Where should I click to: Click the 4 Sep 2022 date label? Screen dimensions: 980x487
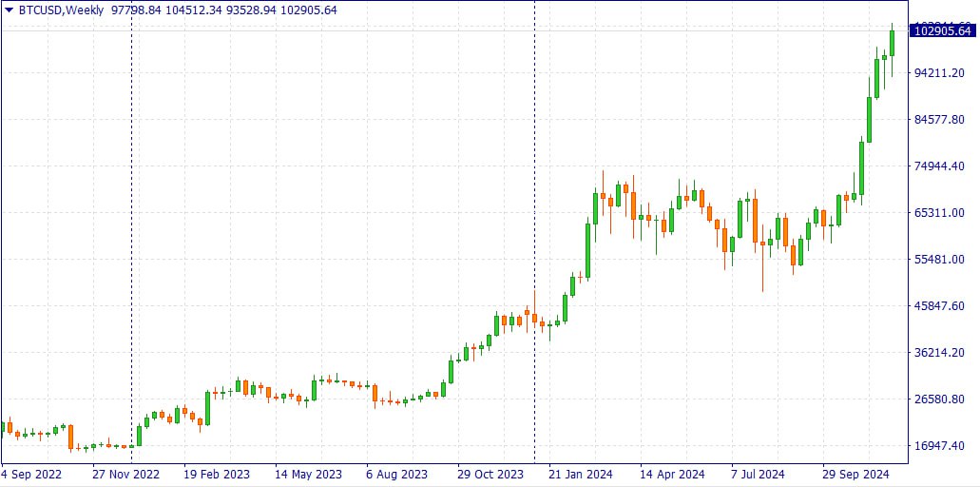31,474
